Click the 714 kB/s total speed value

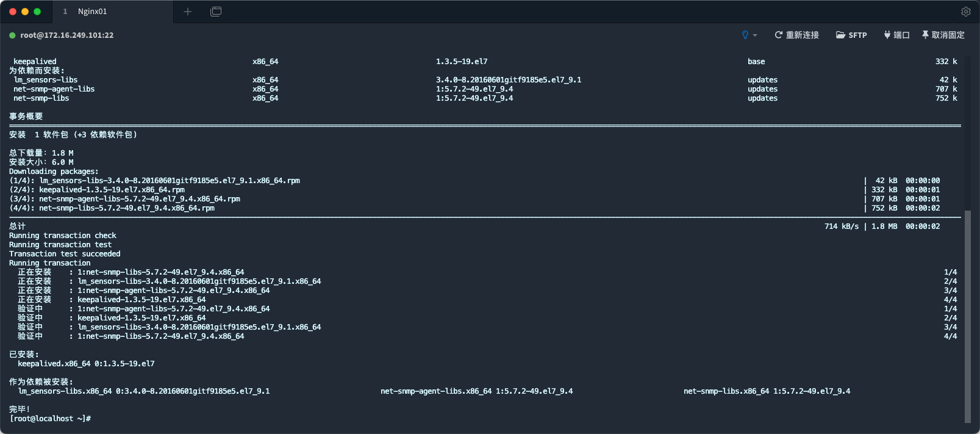pyautogui.click(x=842, y=226)
